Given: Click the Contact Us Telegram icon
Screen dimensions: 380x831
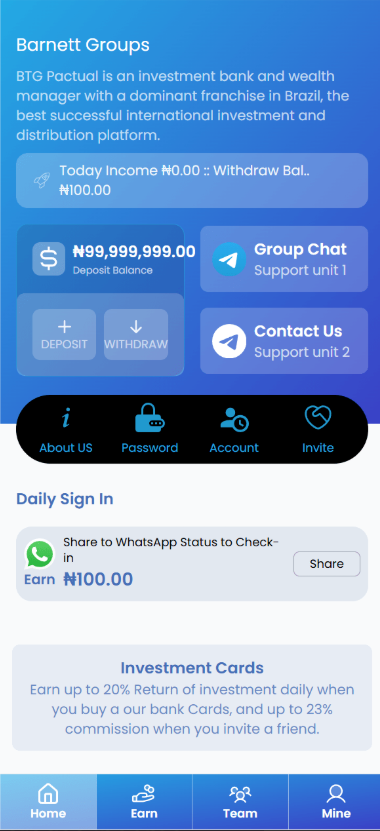Looking at the screenshot, I should (229, 341).
